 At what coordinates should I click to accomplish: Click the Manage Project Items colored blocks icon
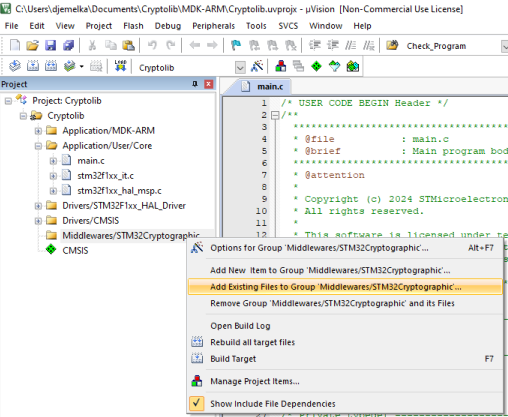[281, 66]
